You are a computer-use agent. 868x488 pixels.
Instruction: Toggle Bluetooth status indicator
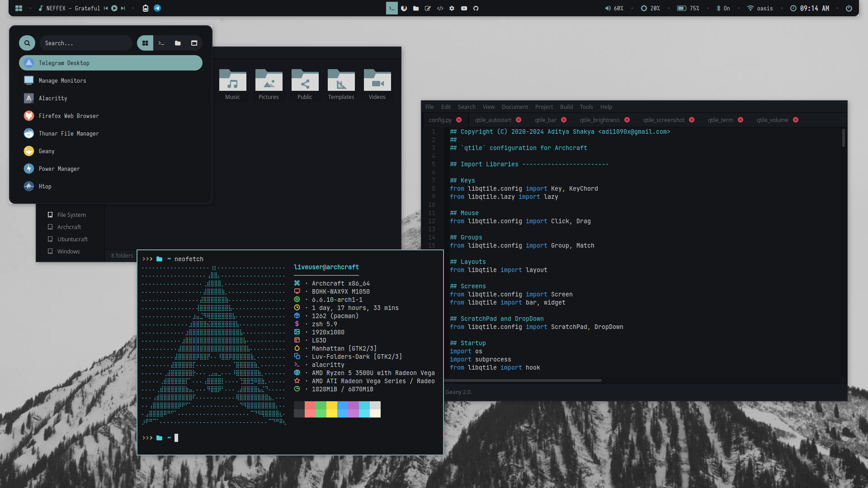(723, 8)
